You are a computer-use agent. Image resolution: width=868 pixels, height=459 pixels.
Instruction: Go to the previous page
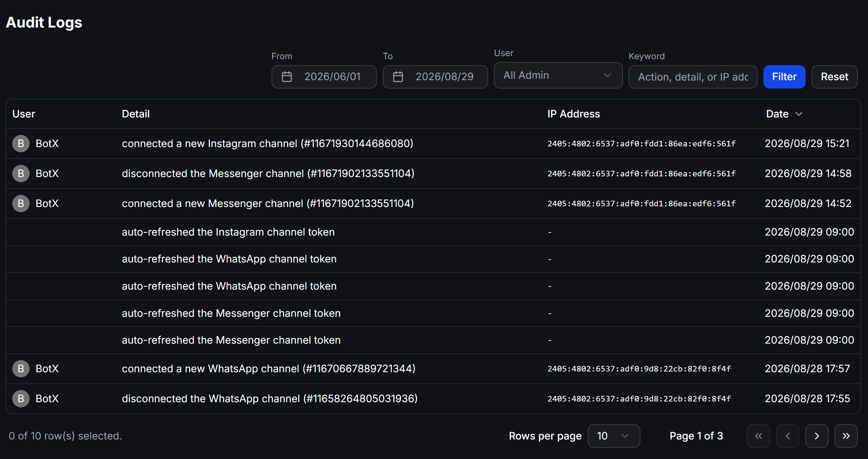coord(787,436)
